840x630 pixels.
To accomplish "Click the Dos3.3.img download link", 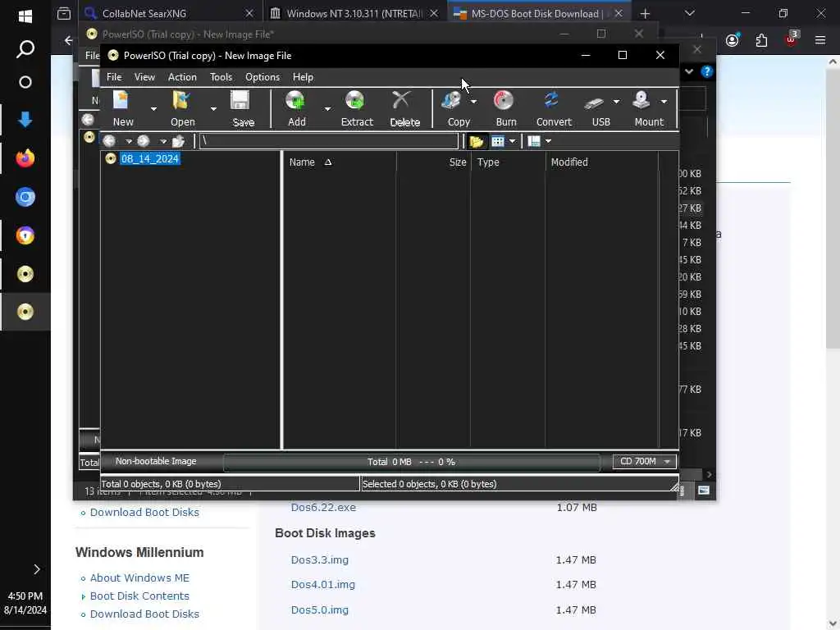I will (x=319, y=559).
